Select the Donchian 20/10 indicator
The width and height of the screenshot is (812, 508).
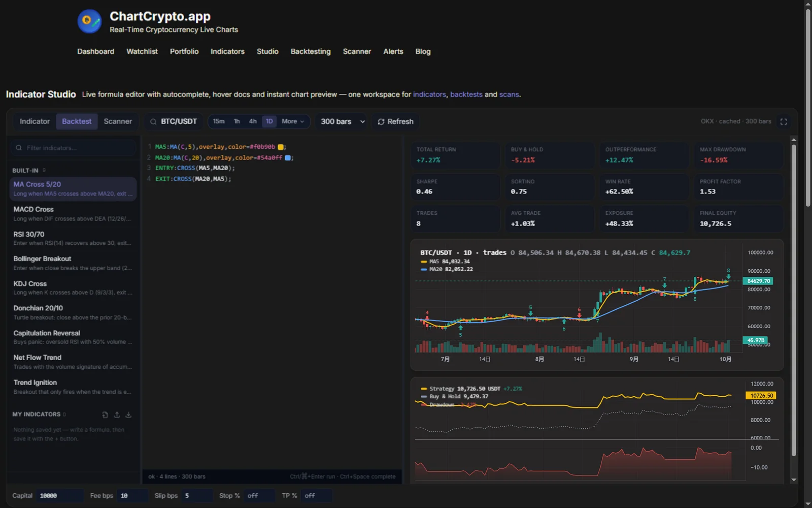tap(73, 312)
